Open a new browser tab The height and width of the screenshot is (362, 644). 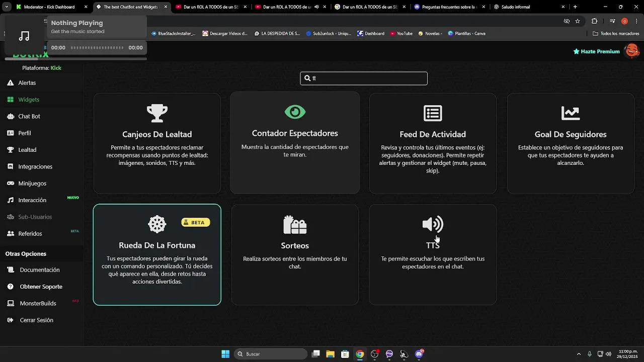pos(575,7)
